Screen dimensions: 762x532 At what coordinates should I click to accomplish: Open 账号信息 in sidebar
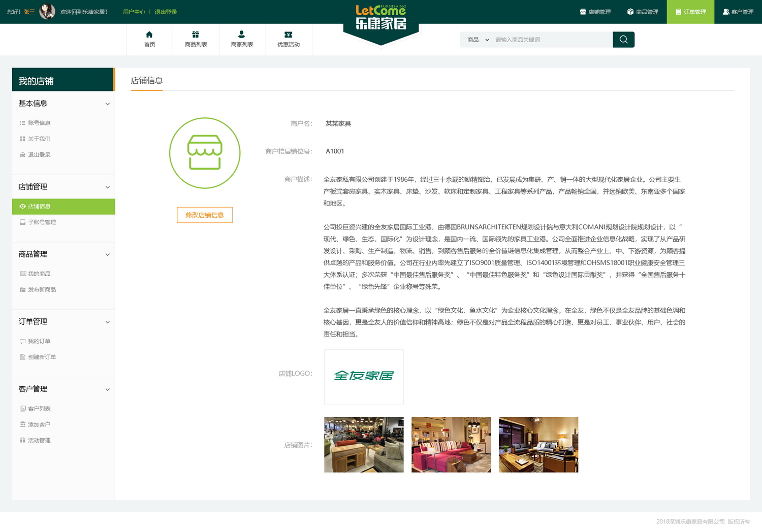[x=39, y=123]
